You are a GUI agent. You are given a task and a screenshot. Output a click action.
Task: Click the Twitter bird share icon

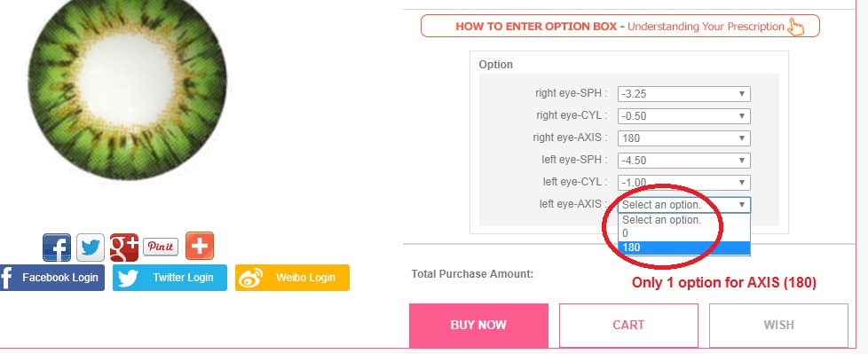pos(91,248)
